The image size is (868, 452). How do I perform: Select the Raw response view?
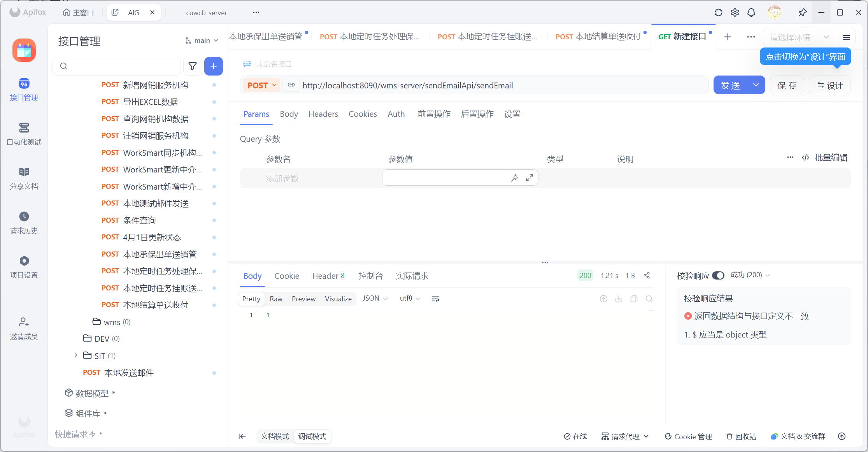(x=276, y=299)
